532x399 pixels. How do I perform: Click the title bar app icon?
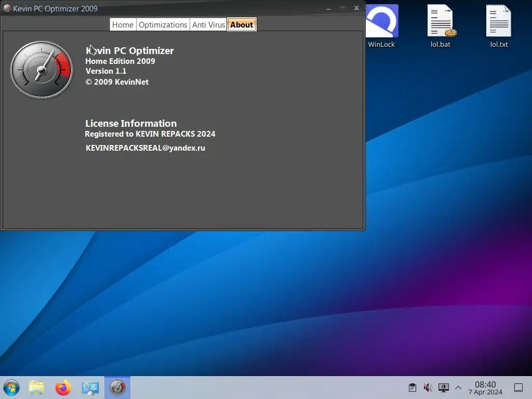coord(7,8)
